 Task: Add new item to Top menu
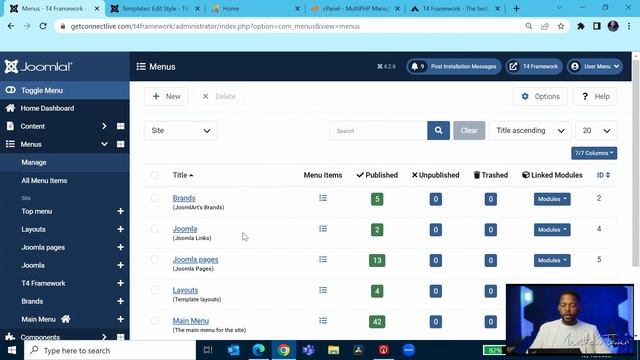[x=120, y=211]
